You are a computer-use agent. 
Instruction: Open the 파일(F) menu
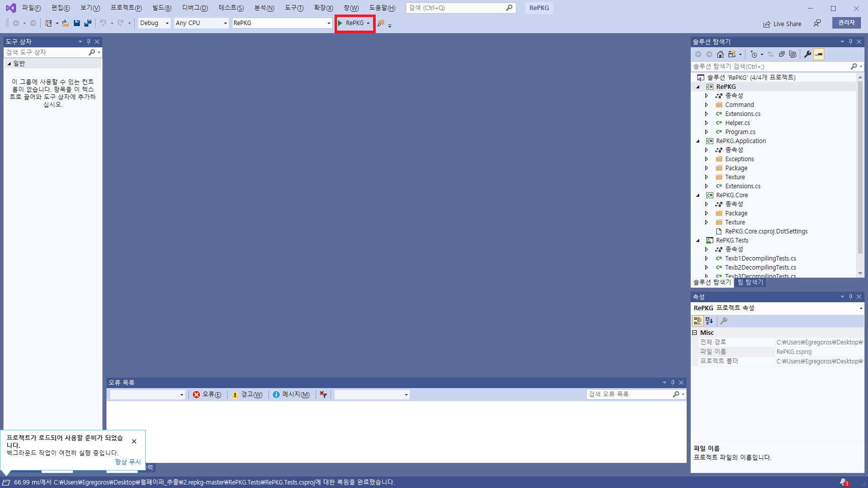tap(31, 8)
